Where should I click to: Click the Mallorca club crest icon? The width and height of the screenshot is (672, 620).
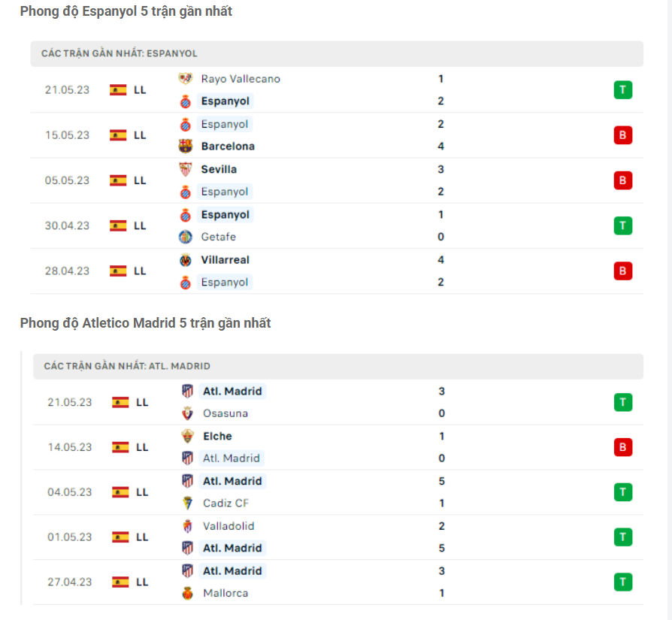[188, 594]
